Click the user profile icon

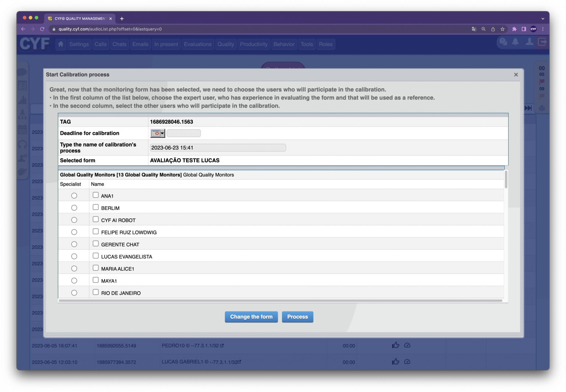[x=529, y=42]
